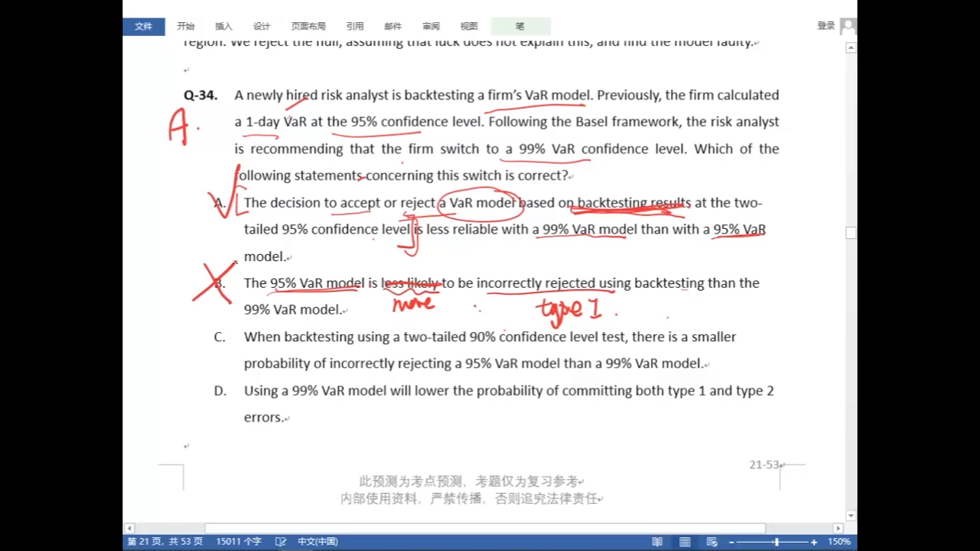Select the 审阅 (Review) ribbon tab
The height and width of the screenshot is (551, 980).
tap(431, 27)
